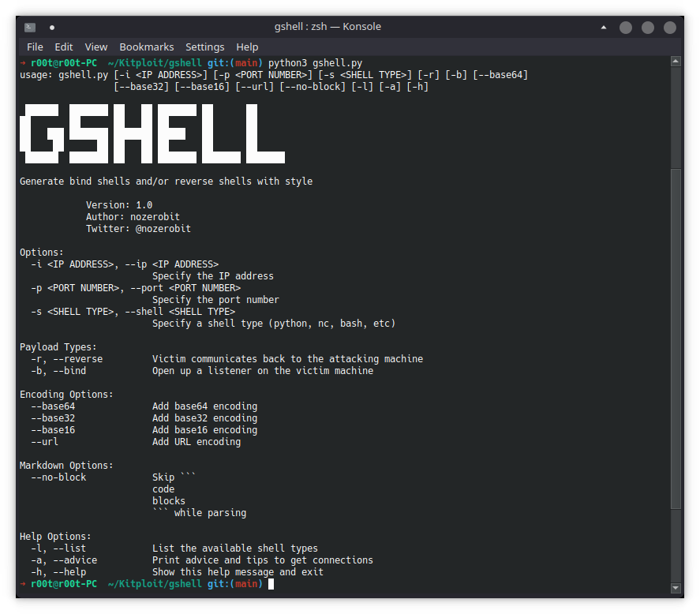This screenshot has width=700, height=614.
Task: Click the '--base16' option
Action: click(x=53, y=430)
